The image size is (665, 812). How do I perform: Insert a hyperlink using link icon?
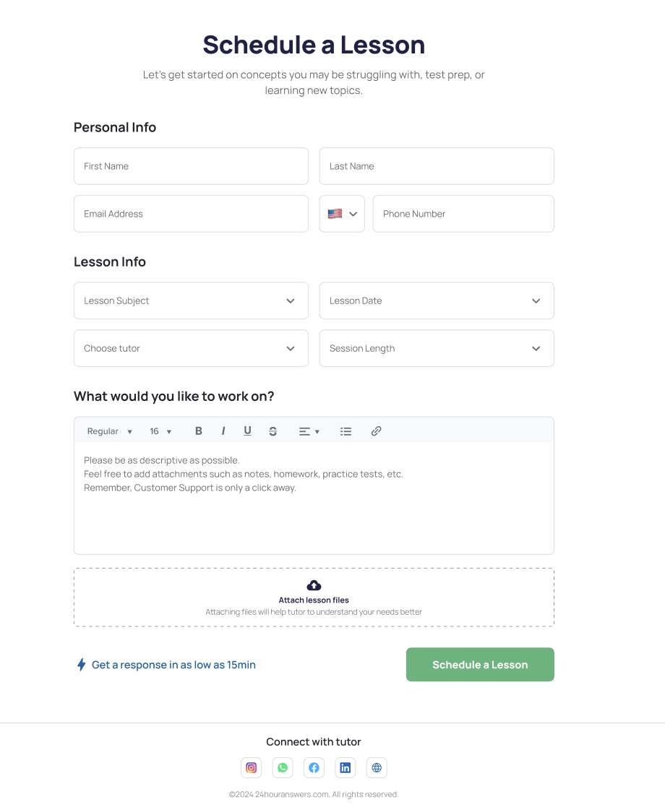(x=376, y=431)
